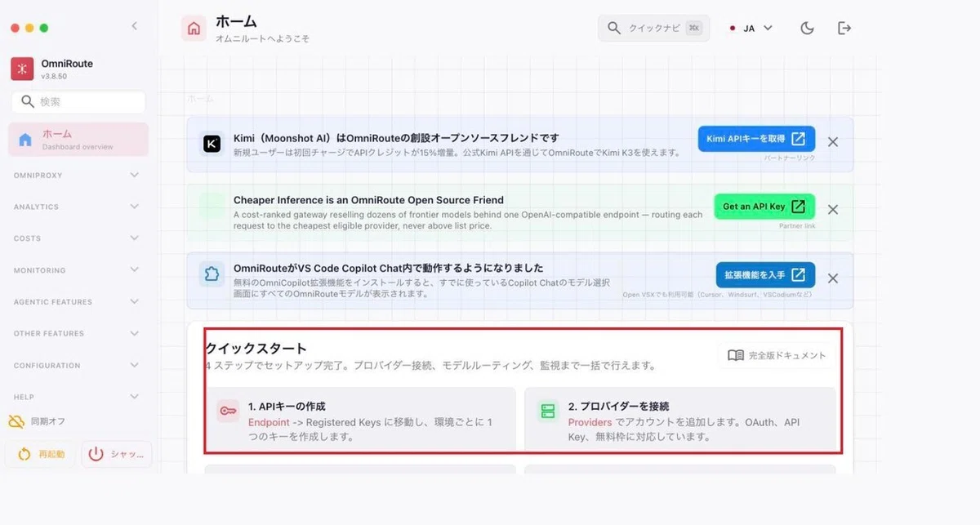Click the 同期オフ sync status
Image resolution: width=980 pixels, height=525 pixels.
[37, 421]
